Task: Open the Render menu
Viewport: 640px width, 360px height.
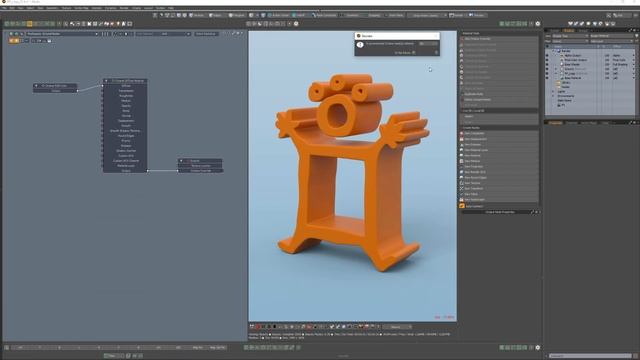Action: (x=124, y=8)
